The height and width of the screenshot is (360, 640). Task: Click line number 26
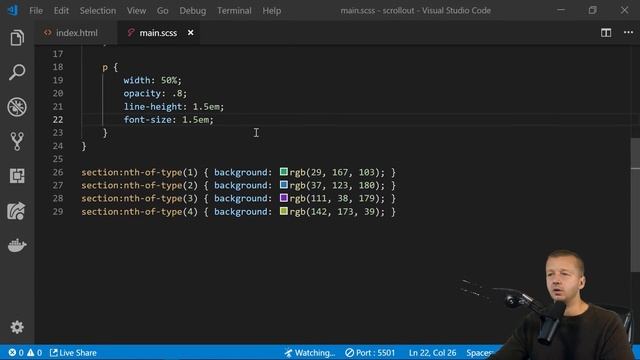pyautogui.click(x=58, y=172)
